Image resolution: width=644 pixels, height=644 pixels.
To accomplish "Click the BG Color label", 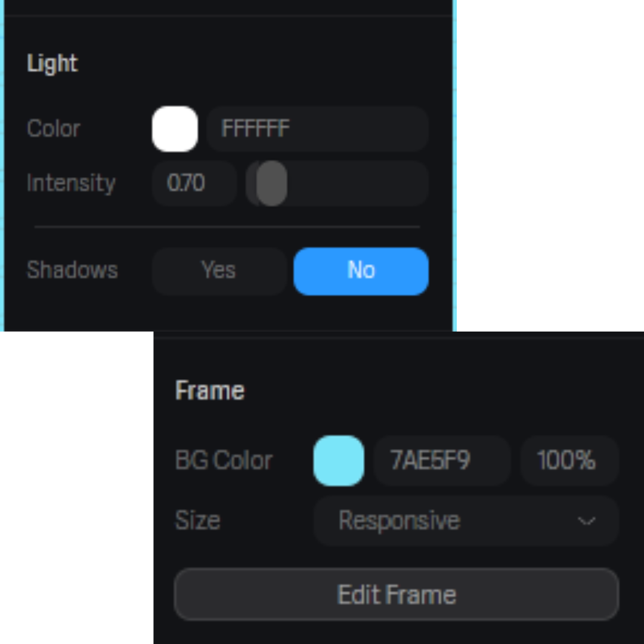I will (x=224, y=460).
